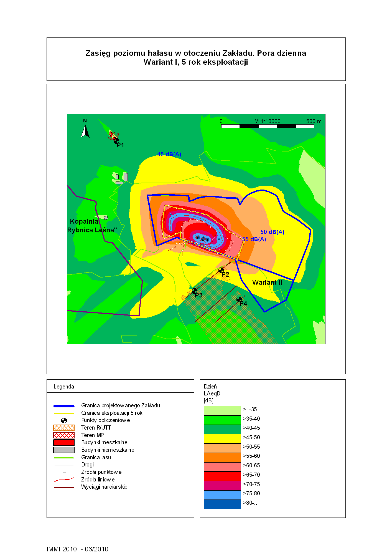Click the >55-60 orange swatch
The height and width of the screenshot is (555, 392).
(222, 457)
